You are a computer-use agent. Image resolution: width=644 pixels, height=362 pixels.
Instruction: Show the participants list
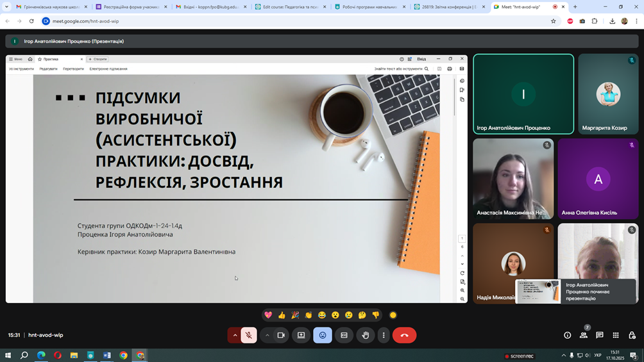pos(583,335)
